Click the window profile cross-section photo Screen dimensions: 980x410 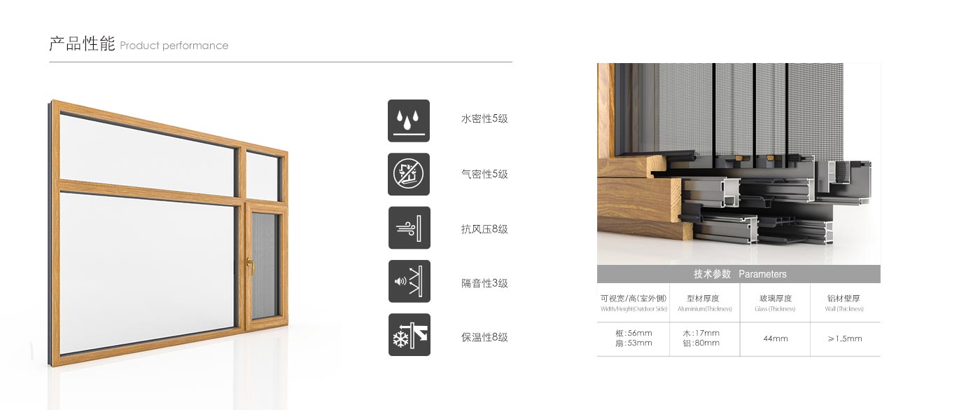738,164
